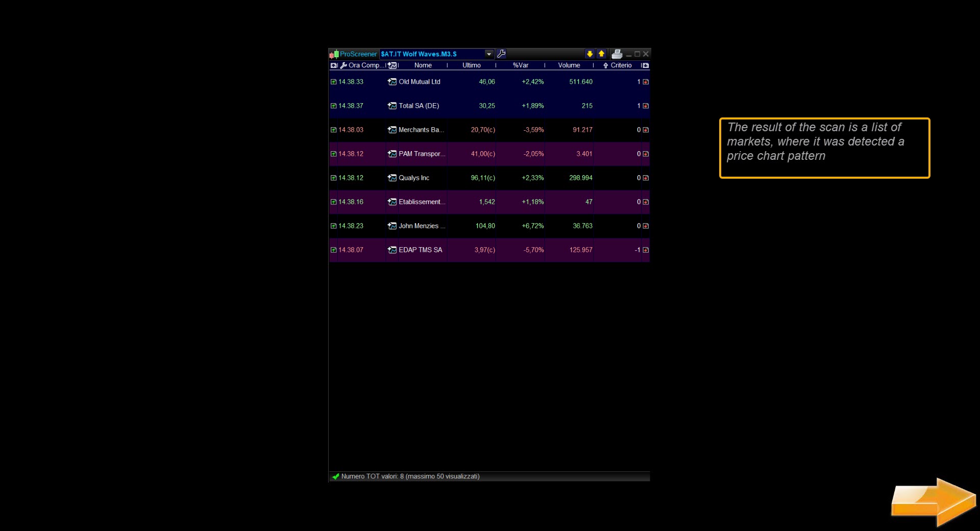This screenshot has width=980, height=531.
Task: Click green arrow icon on Qualys Inc row
Action: coord(333,178)
